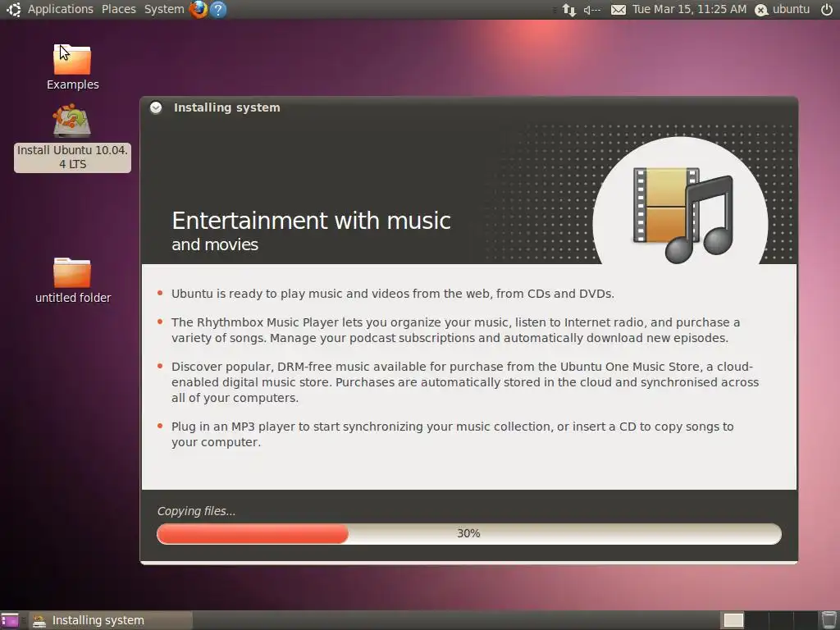Viewport: 840px width, 630px height.
Task: Open the Places menu
Action: pos(119,9)
